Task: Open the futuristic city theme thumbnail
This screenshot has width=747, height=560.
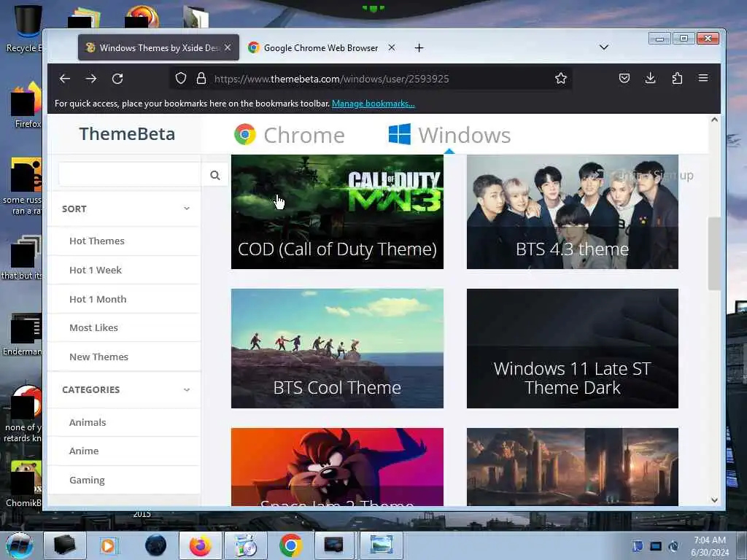Action: click(572, 467)
